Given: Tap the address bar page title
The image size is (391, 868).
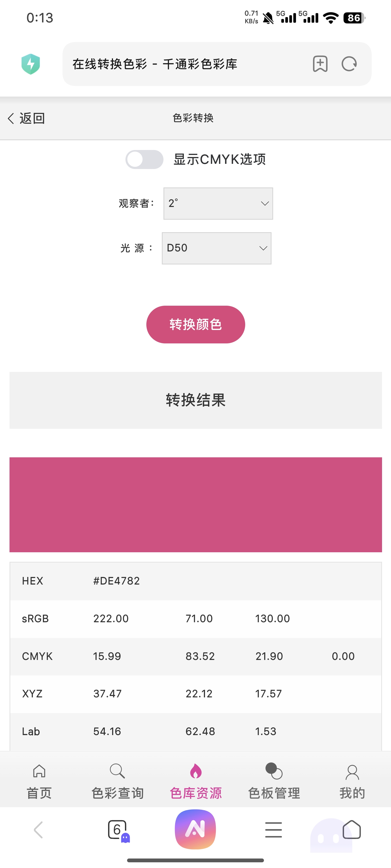Looking at the screenshot, I should (154, 64).
